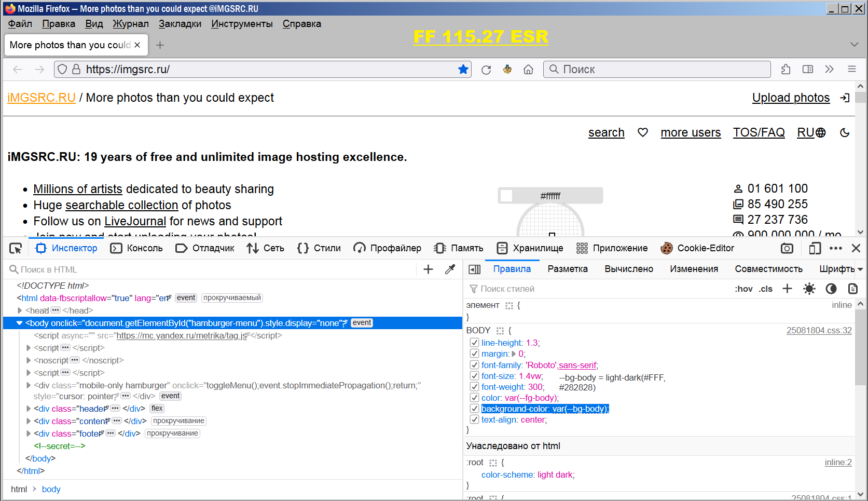Image resolution: width=868 pixels, height=501 pixels.
Task: Expand the mobile-only hamburger div node
Action: click(x=29, y=385)
